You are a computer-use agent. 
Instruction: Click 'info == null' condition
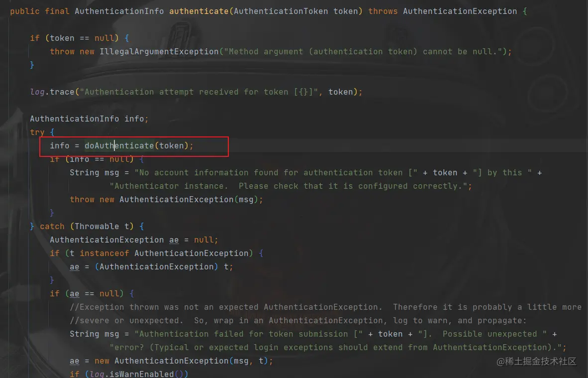(99, 159)
